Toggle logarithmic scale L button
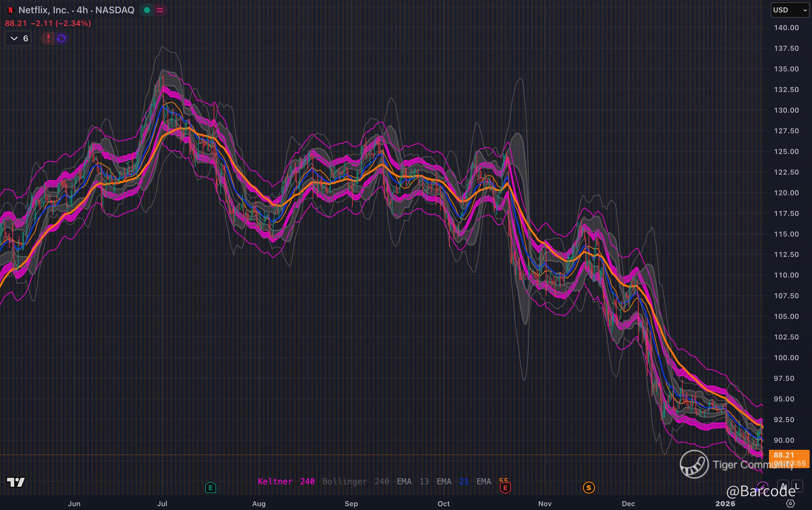 (x=797, y=486)
